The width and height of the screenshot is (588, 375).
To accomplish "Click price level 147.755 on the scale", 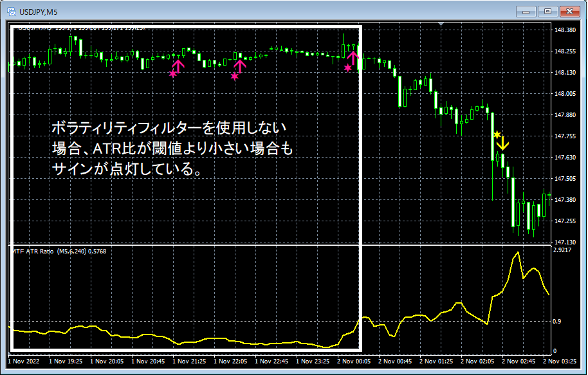I will 565,136.
